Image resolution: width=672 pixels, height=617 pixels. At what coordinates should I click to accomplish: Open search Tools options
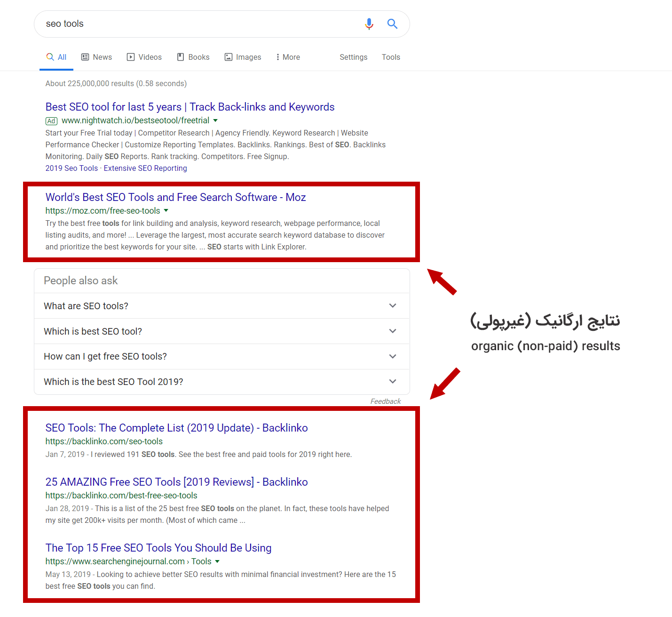[391, 57]
